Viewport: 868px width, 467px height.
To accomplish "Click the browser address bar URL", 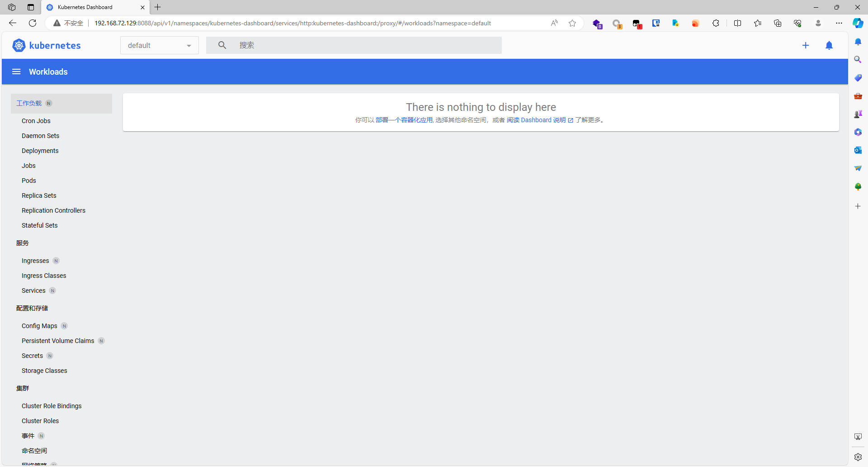I will (x=292, y=23).
